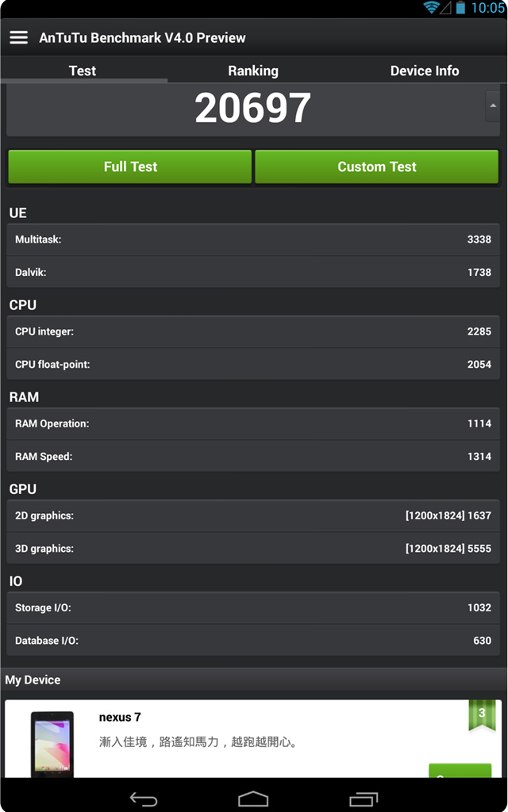This screenshot has height=812, width=508.
Task: Tap the green rank 3 ribbon badge
Action: [x=482, y=715]
